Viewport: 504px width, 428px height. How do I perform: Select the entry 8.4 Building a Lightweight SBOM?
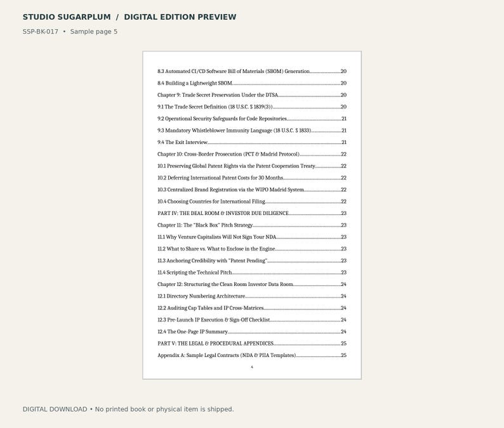[x=252, y=83]
